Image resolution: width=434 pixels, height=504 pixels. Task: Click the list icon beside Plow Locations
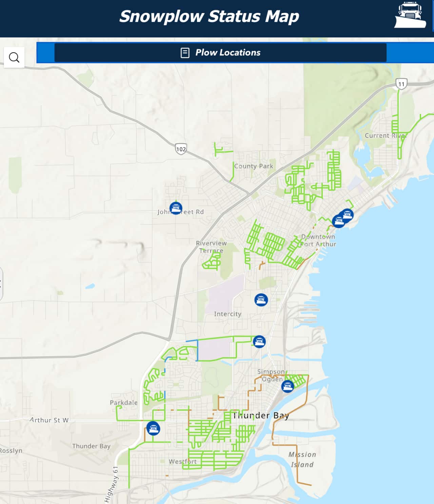click(185, 53)
